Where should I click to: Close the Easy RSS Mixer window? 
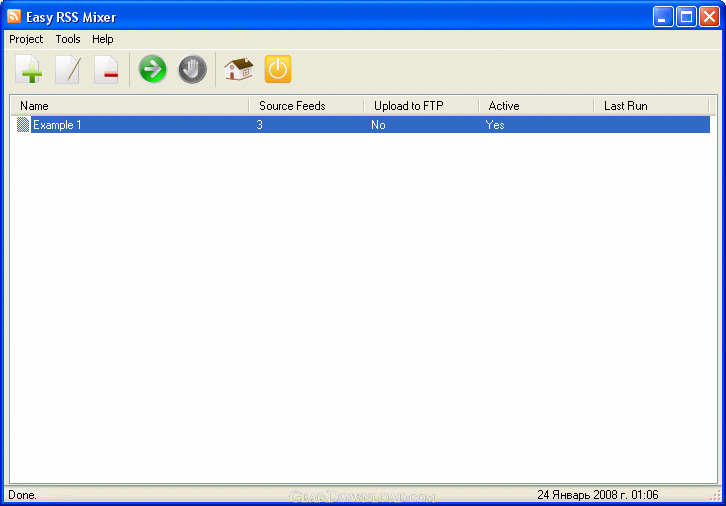click(x=709, y=17)
